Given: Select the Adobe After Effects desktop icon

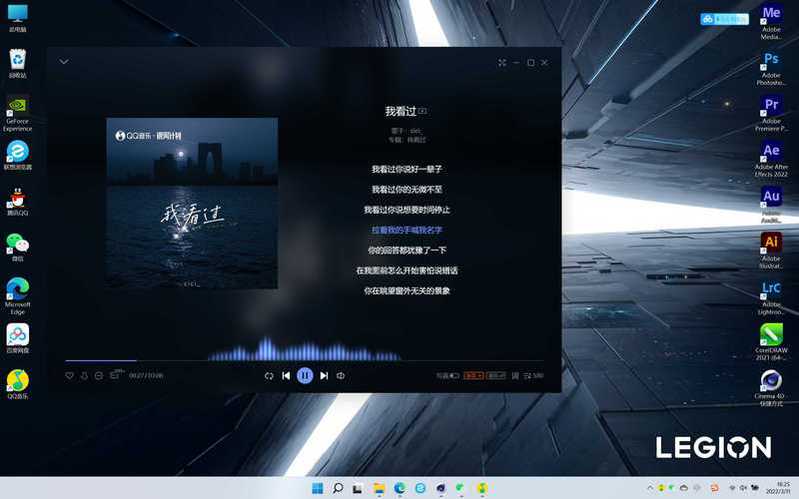Looking at the screenshot, I should (x=771, y=159).
